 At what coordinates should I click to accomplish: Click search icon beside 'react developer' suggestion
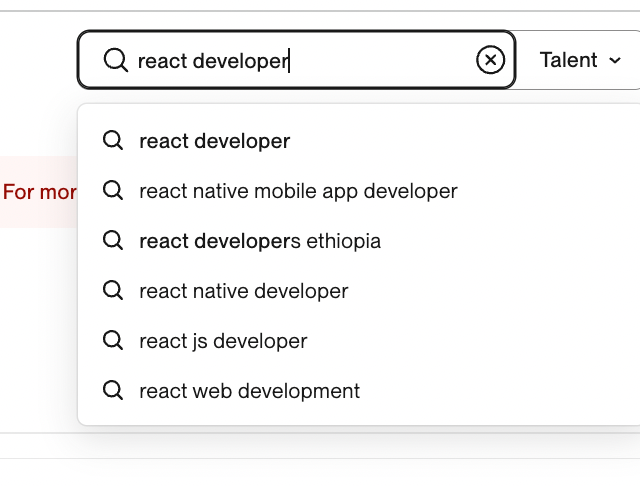[114, 141]
